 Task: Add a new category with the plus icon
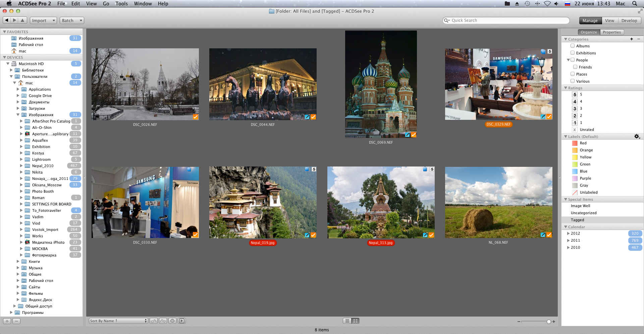pos(632,39)
